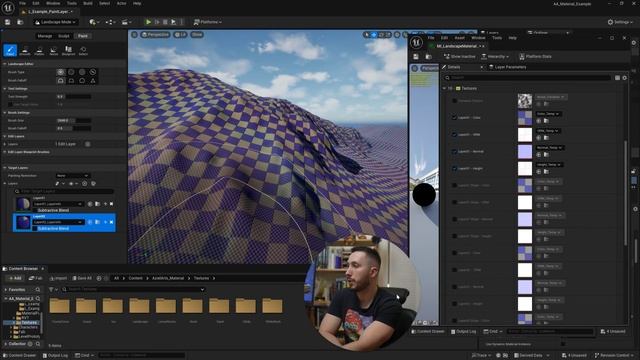This screenshot has height=360, width=640.
Task: Click Content Browser search field
Action: (133, 289)
